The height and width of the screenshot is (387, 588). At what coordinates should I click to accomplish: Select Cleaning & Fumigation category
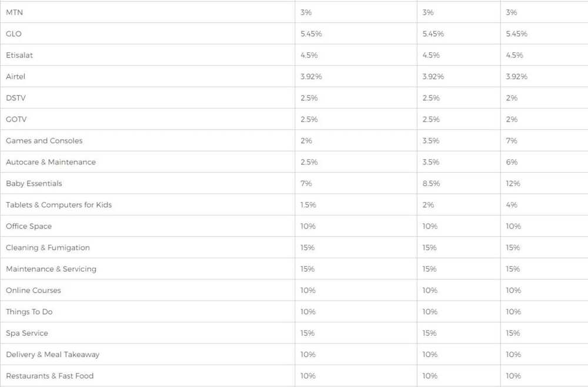(x=48, y=247)
